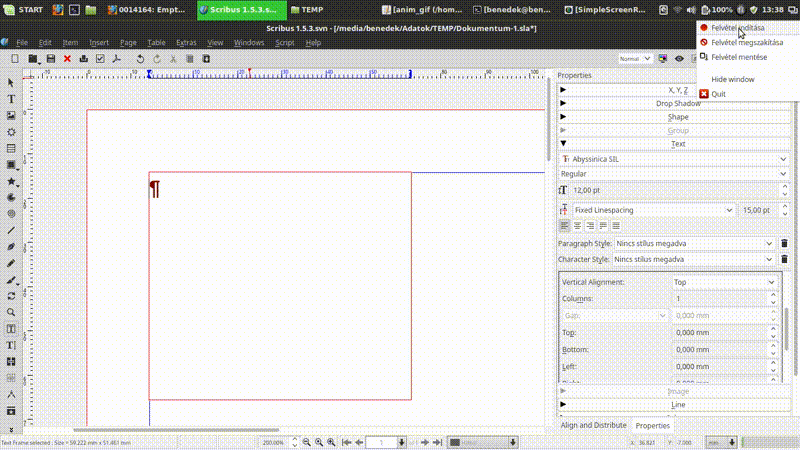Set text alignment to left

(564, 226)
